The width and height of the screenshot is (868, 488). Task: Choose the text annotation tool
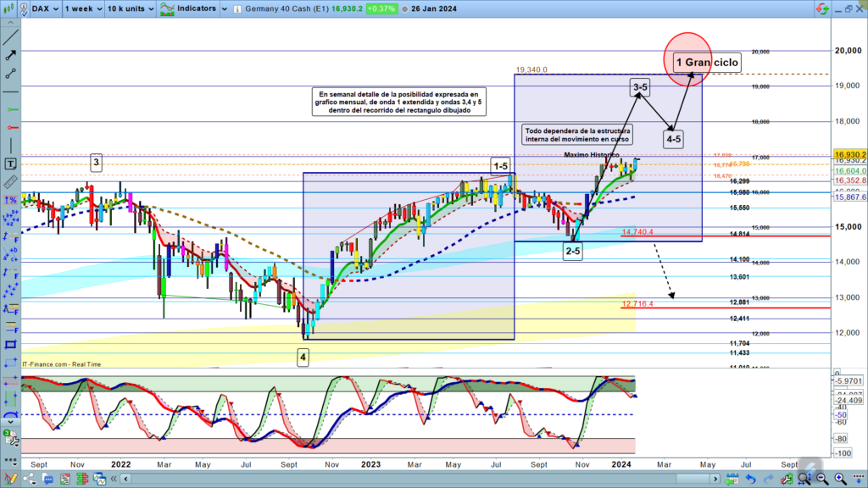click(x=10, y=164)
